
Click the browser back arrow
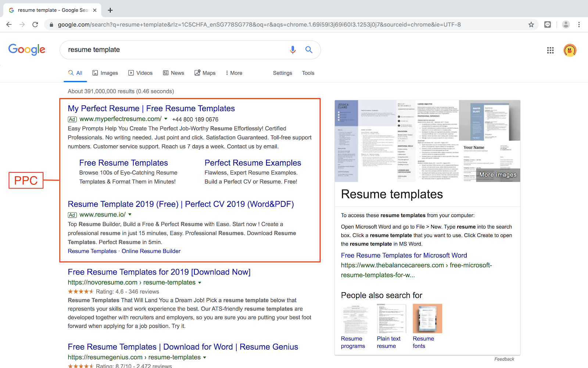[x=9, y=25]
